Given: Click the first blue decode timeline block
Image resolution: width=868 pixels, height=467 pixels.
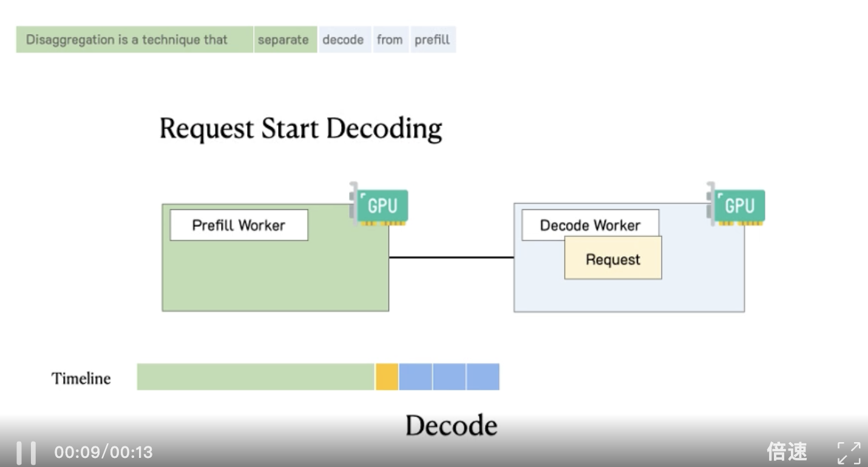Looking at the screenshot, I should click(416, 377).
